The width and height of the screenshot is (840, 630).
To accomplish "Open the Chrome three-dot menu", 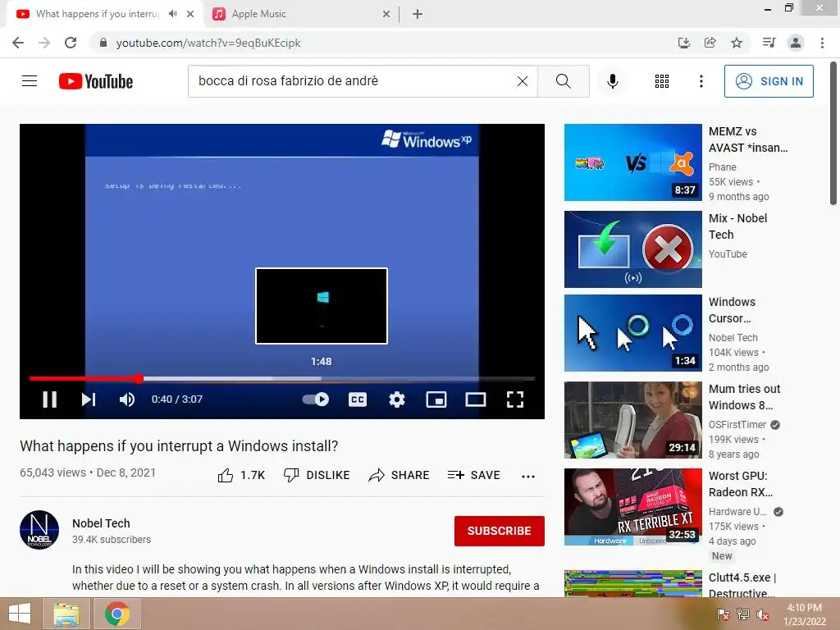I will (822, 43).
